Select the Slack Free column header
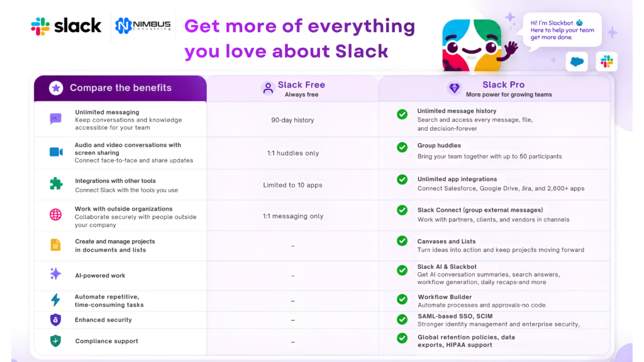The image size is (644, 362). 292,89
